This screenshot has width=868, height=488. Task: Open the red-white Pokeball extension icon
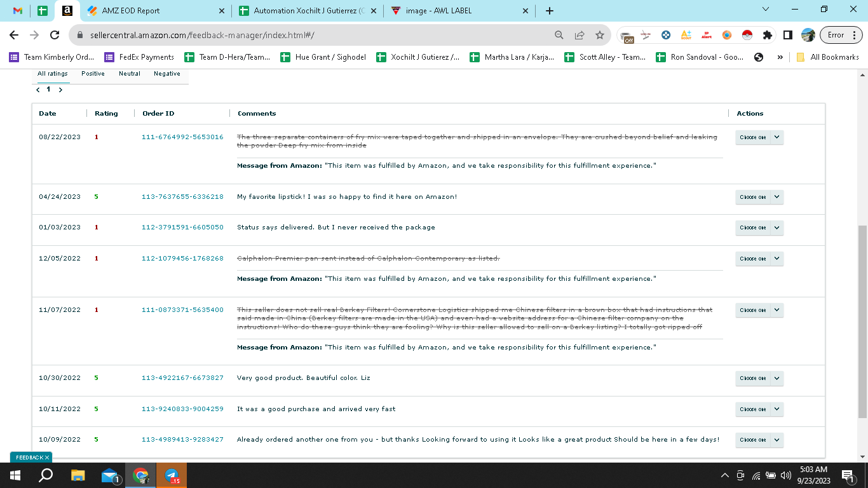tap(747, 35)
